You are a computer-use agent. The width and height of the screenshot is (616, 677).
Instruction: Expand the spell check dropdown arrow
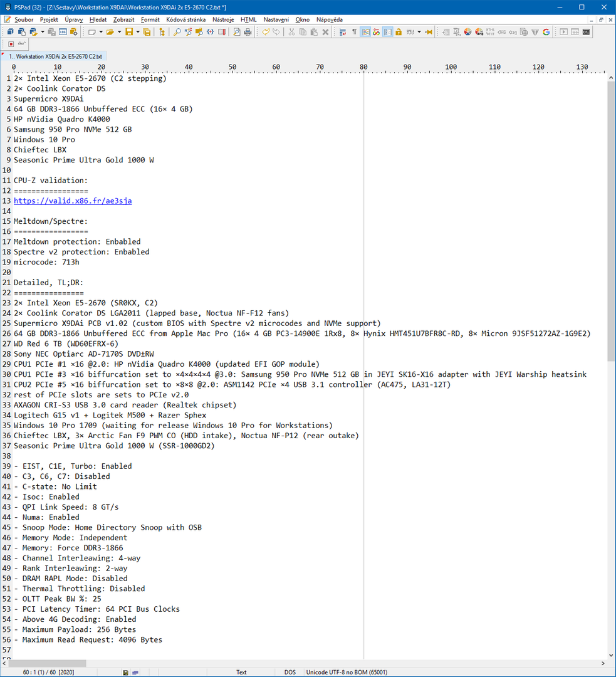pyautogui.click(x=419, y=32)
